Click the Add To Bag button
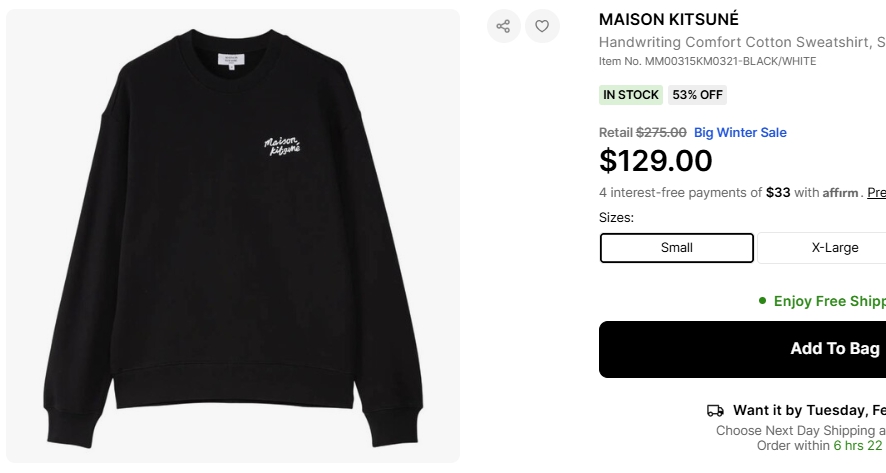Image resolution: width=886 pixels, height=473 pixels. pos(742,349)
